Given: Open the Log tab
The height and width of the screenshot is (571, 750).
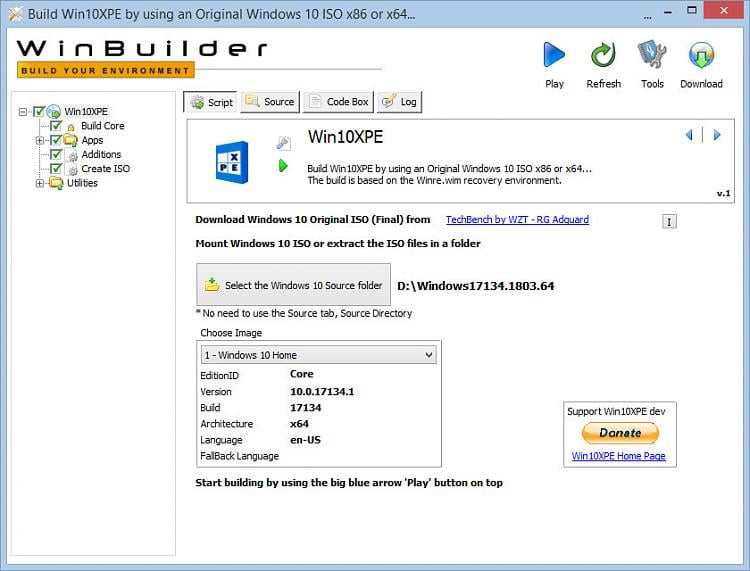Looking at the screenshot, I should [x=399, y=102].
